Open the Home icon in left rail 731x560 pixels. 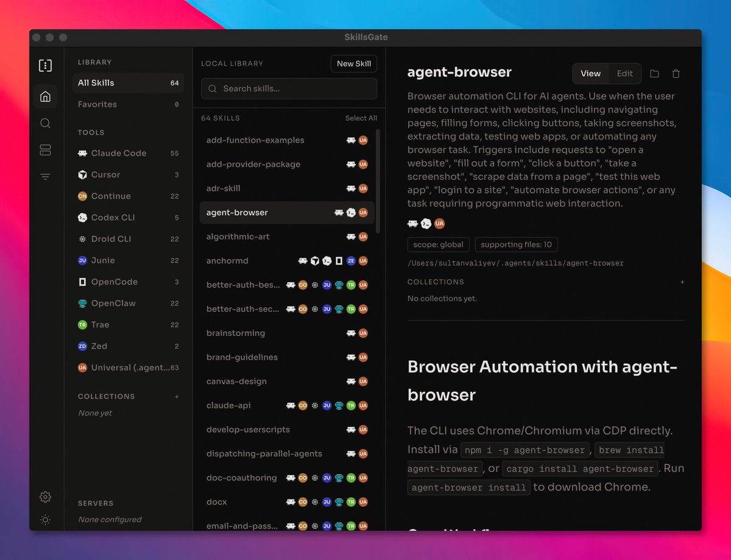coord(45,96)
